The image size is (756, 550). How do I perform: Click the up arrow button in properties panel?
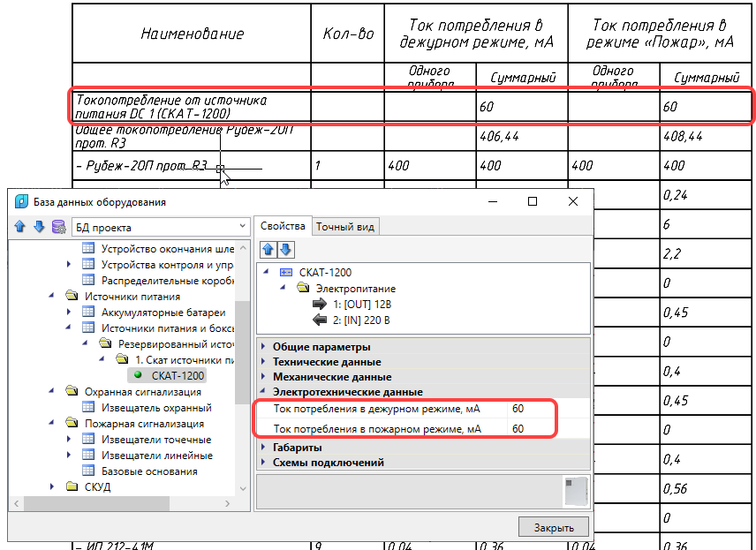coord(268,249)
